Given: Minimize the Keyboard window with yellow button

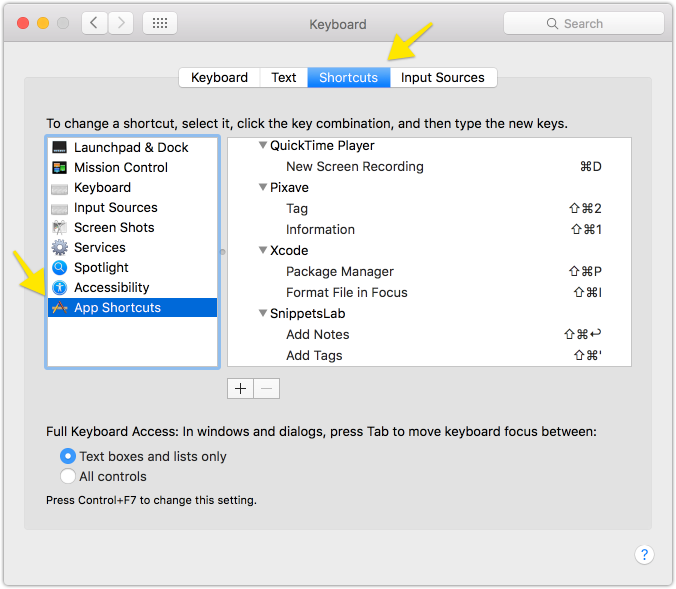Looking at the screenshot, I should 43,23.
